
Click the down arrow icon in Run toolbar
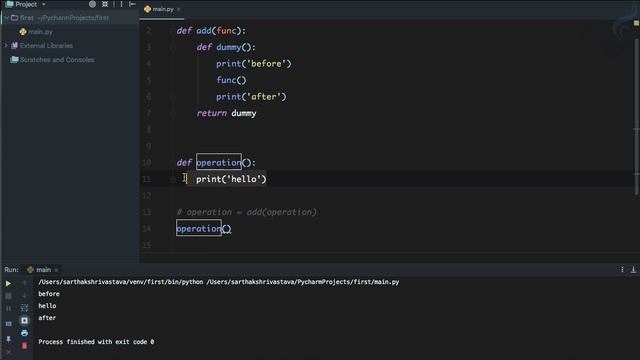(24, 296)
